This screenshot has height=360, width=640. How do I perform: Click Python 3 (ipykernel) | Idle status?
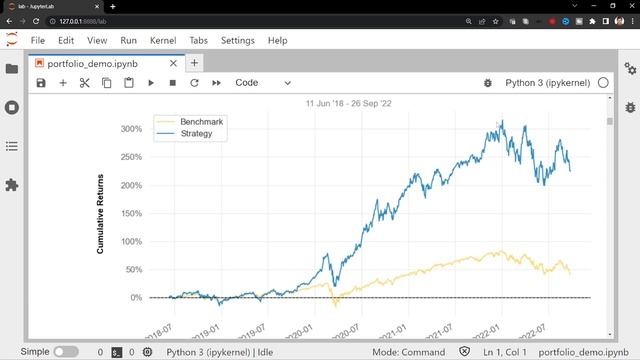(220, 352)
